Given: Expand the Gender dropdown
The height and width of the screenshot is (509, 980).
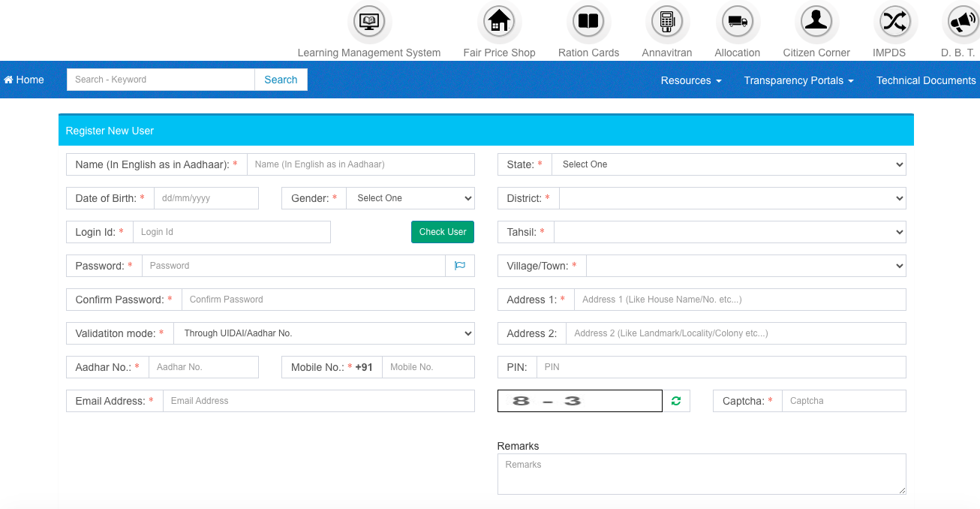Looking at the screenshot, I should click(x=410, y=197).
